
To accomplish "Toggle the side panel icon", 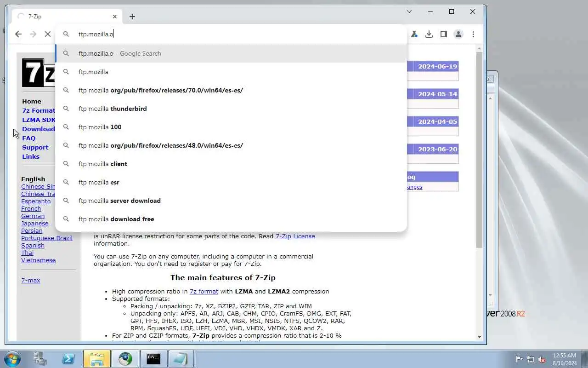I will (444, 34).
